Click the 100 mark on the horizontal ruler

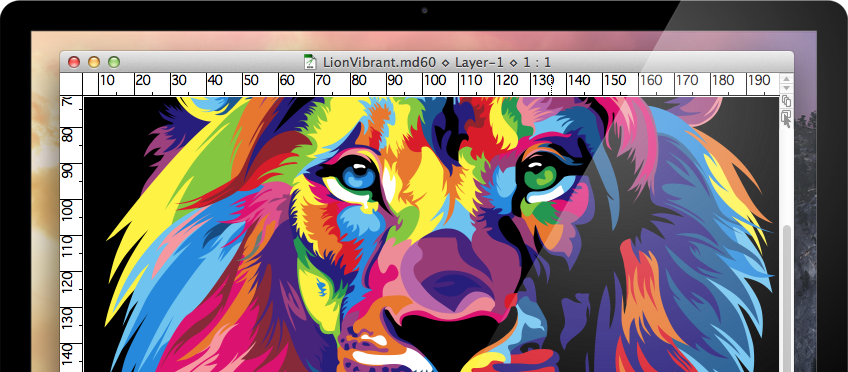coord(434,81)
